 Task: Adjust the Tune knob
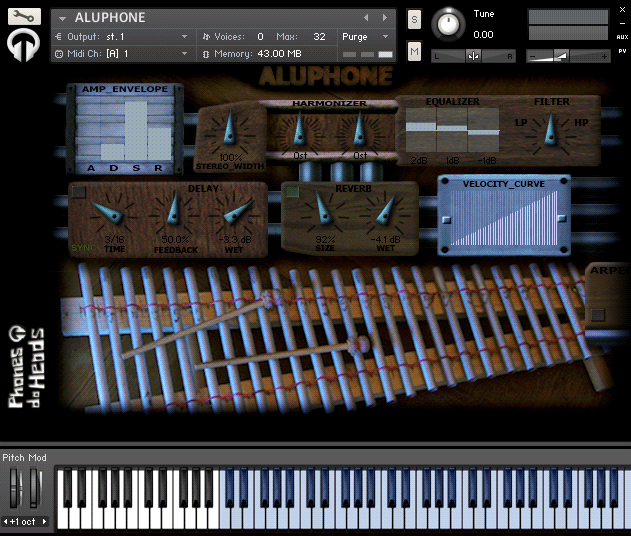(448, 24)
